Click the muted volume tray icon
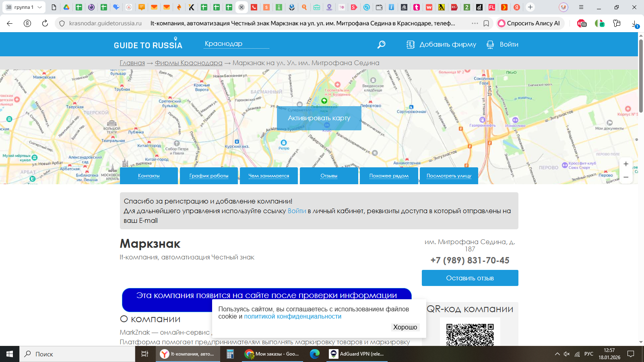Screen dimensions: 644x362 567,354
